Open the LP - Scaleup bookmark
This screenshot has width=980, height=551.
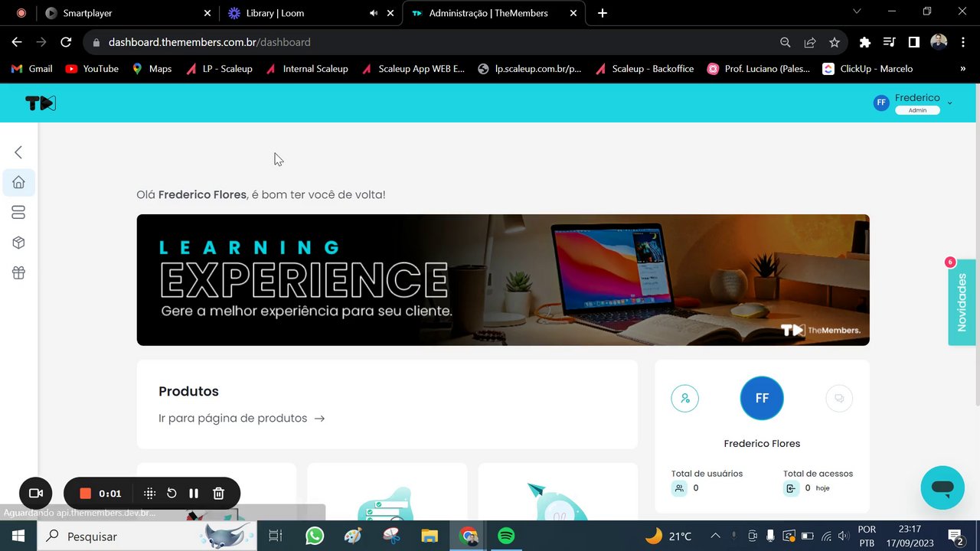click(x=218, y=68)
